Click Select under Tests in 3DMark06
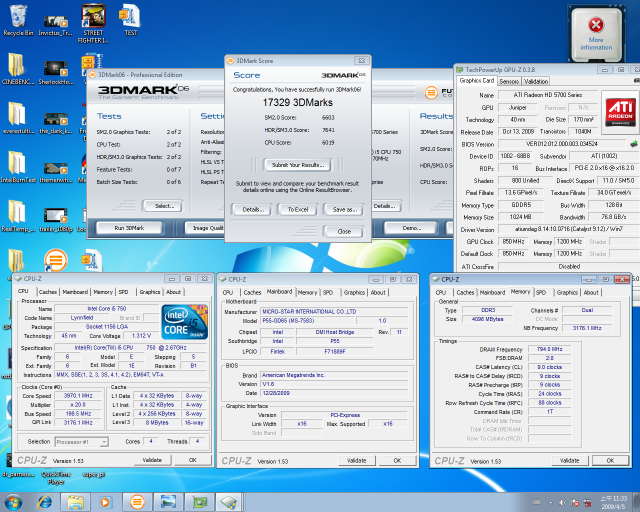 [x=163, y=206]
